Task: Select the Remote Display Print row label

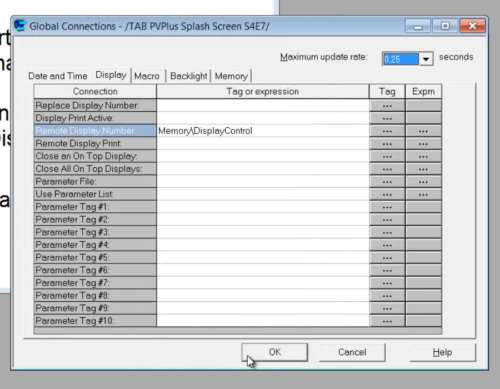Action: point(95,144)
